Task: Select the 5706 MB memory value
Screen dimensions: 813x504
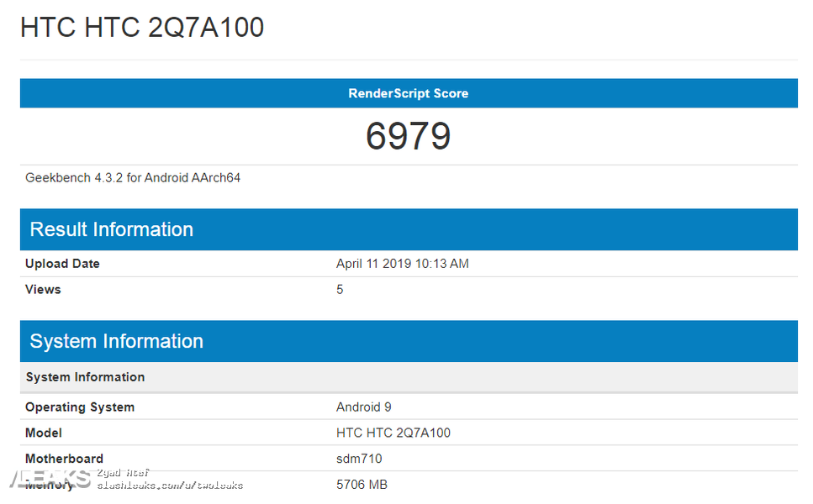Action: 362,485
